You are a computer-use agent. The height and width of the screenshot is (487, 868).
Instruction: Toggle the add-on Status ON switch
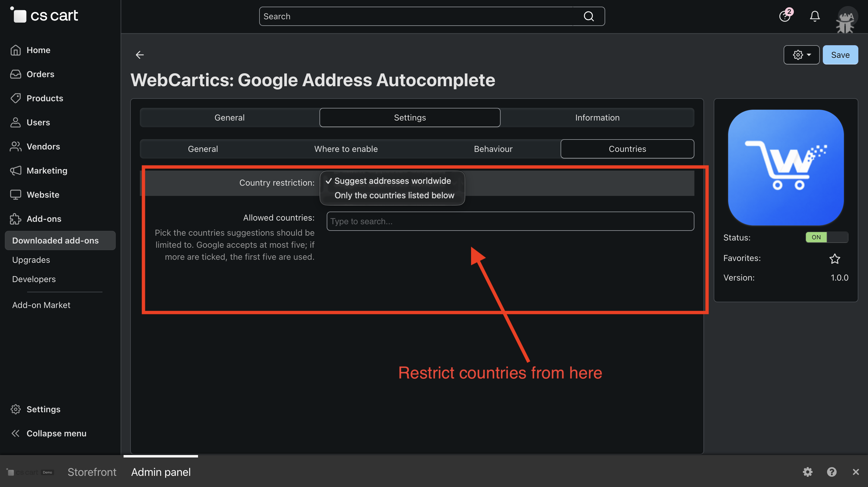[x=826, y=237]
